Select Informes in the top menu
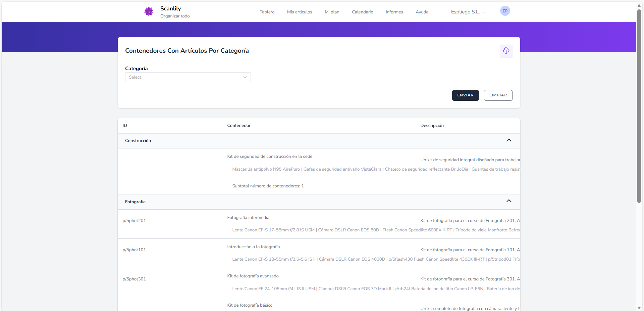 [394, 12]
